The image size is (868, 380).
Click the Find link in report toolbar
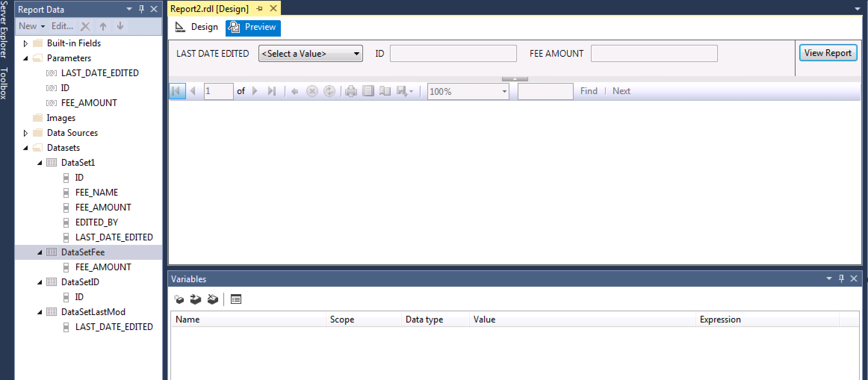589,91
